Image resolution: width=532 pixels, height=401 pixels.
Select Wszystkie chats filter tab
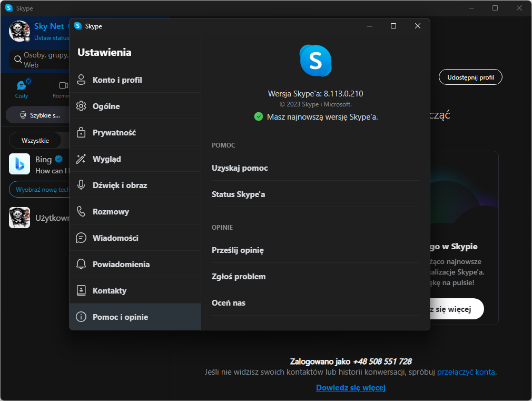[35, 141]
